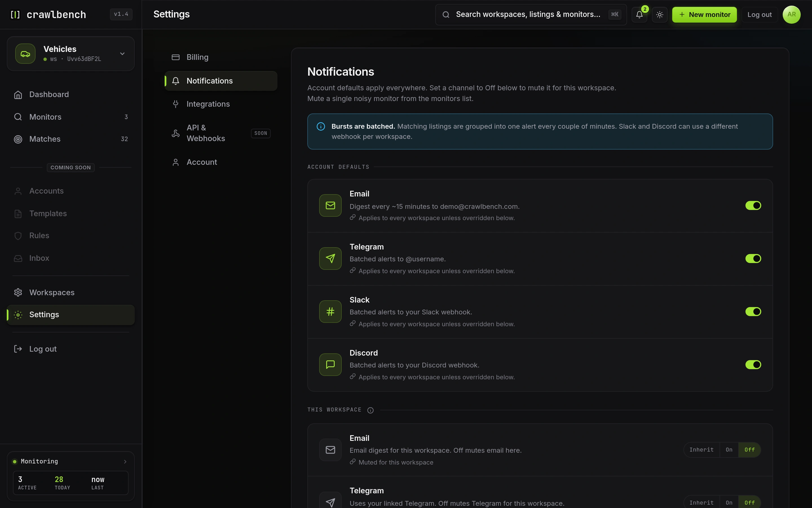Expand the Vehicles workspace switcher chevron
The height and width of the screenshot is (508, 812).
[x=122, y=54]
